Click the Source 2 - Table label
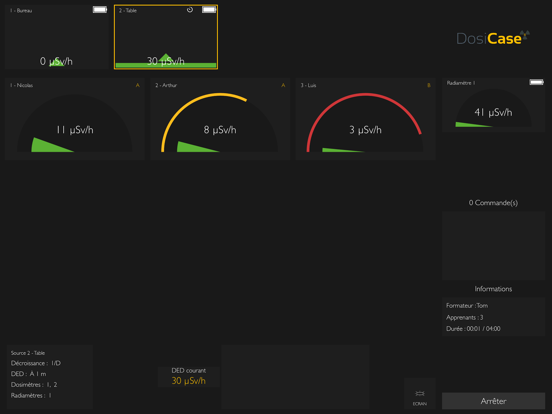 coord(28,353)
